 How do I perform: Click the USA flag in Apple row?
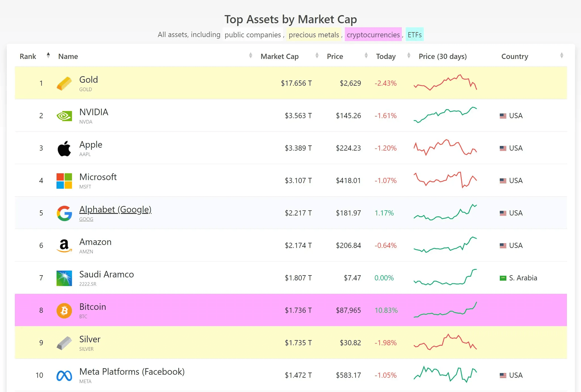(x=503, y=148)
